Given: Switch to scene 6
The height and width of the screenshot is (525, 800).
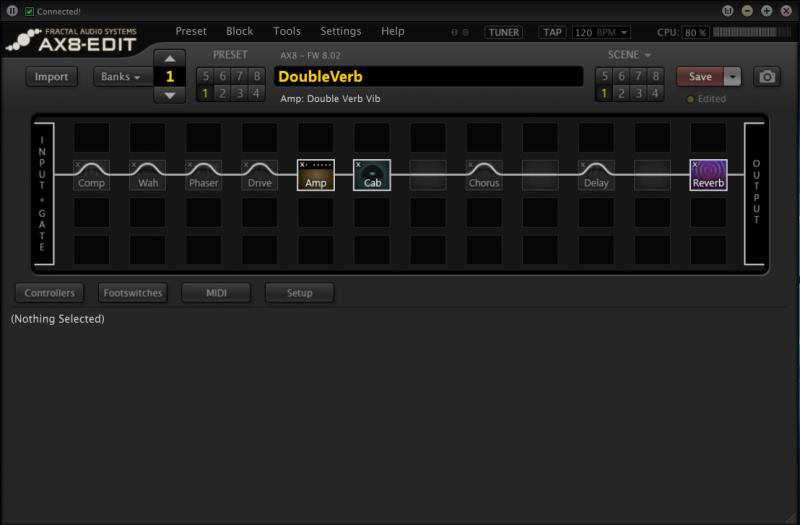Looking at the screenshot, I should click(621, 76).
